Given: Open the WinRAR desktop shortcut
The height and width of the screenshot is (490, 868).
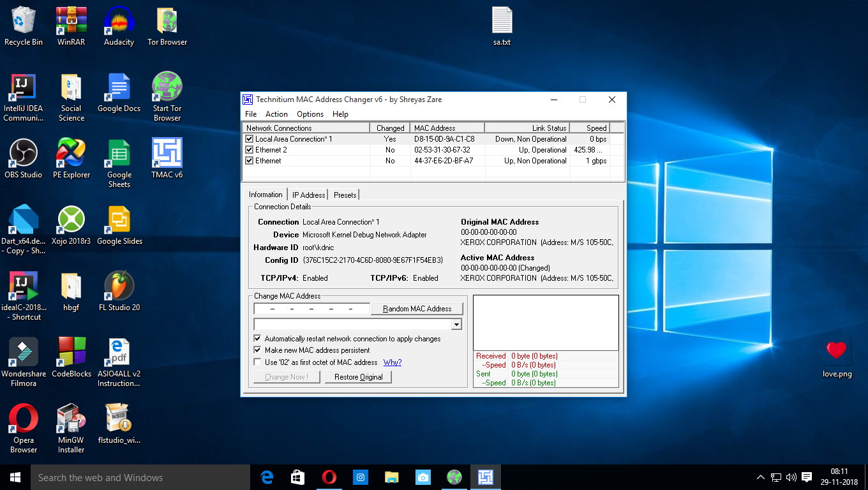Looking at the screenshot, I should (71, 26).
